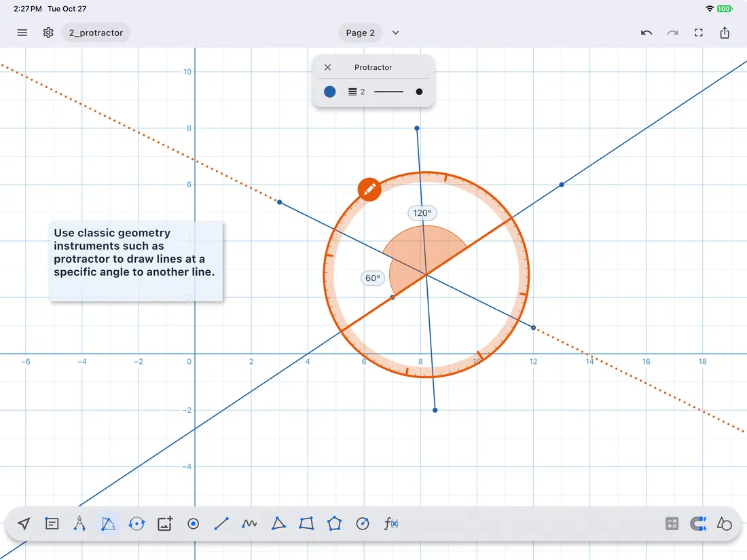Expand the page list chevron
This screenshot has width=747, height=560.
[395, 33]
